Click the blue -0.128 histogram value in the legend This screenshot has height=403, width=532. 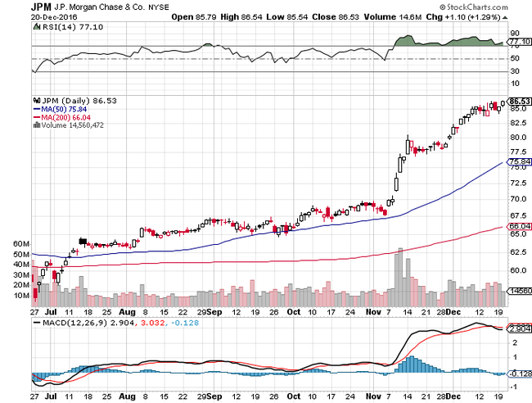185,323
